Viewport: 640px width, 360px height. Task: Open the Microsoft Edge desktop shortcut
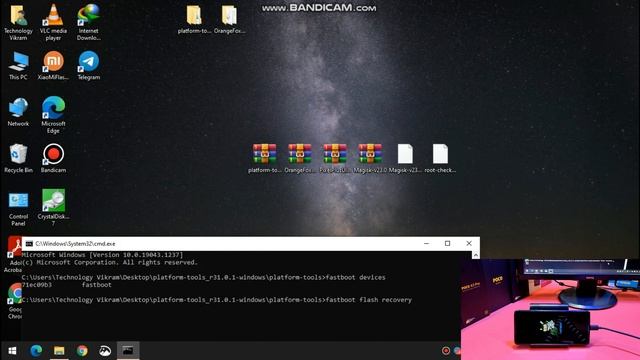[53, 115]
